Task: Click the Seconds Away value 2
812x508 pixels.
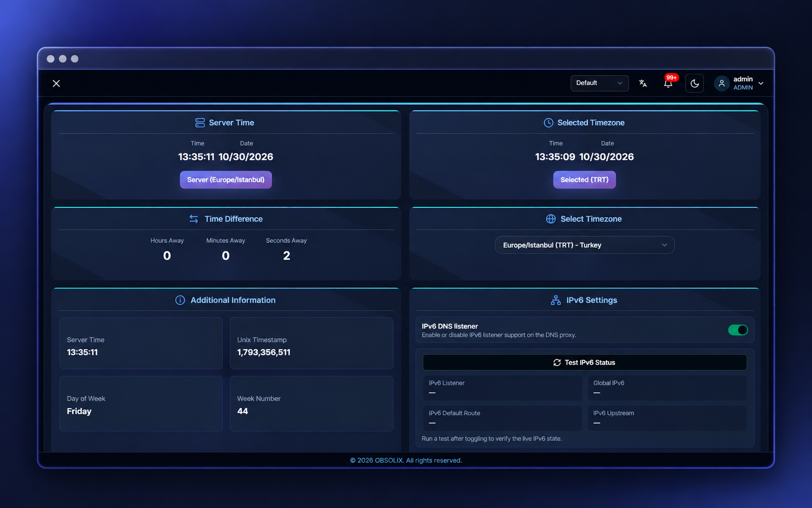Action: pyautogui.click(x=287, y=256)
